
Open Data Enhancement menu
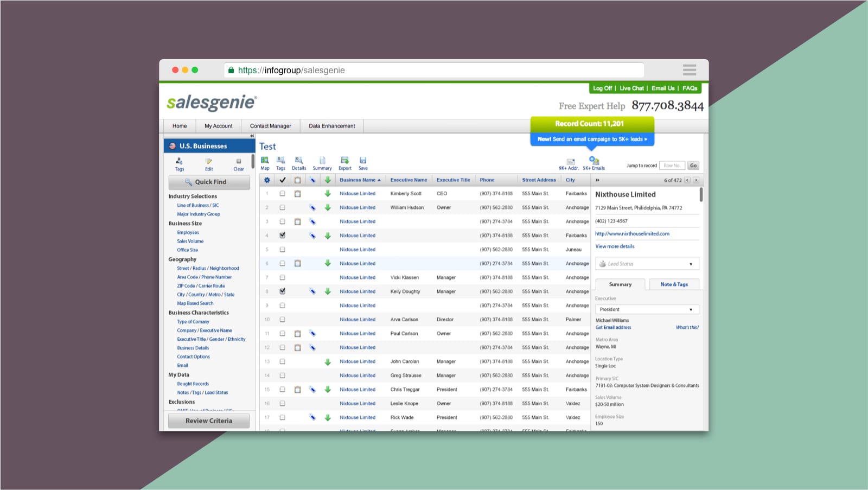pos(332,126)
